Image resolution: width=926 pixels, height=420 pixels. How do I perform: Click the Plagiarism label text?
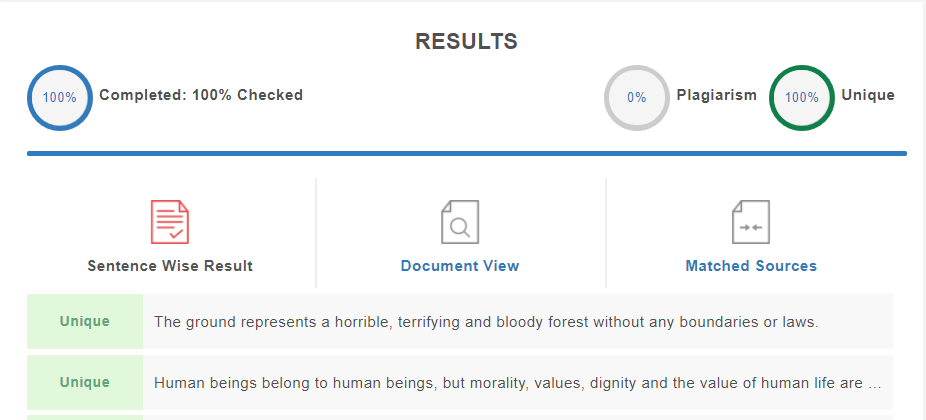click(716, 95)
